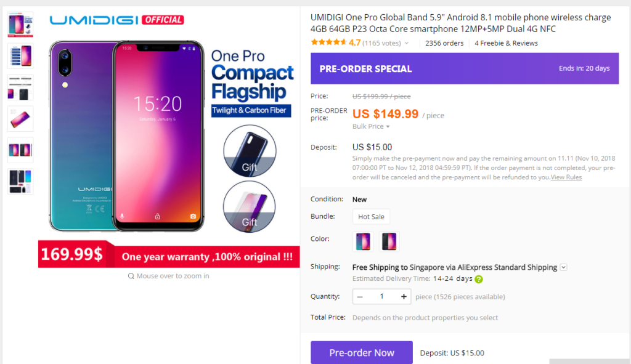This screenshot has width=631, height=364.
Task: Click the gift phone case circle image
Action: (x=249, y=151)
